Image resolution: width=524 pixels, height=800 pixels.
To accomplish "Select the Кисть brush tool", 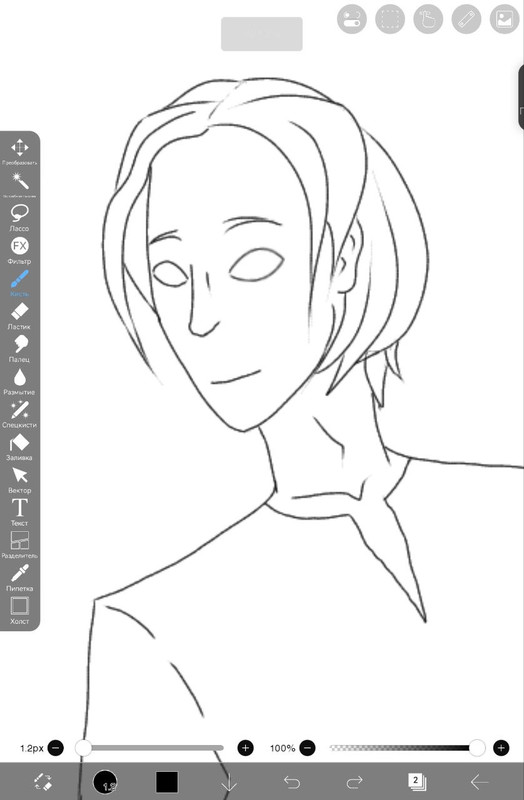I will coord(19,283).
